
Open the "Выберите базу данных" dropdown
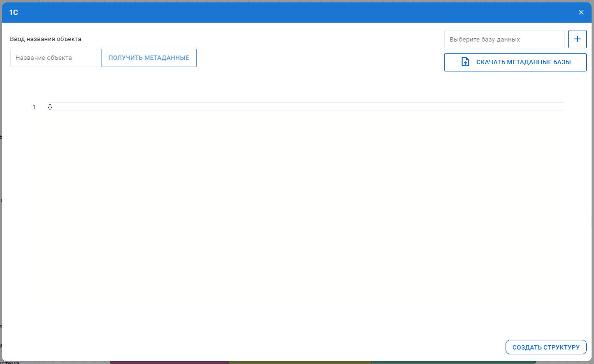(x=504, y=39)
